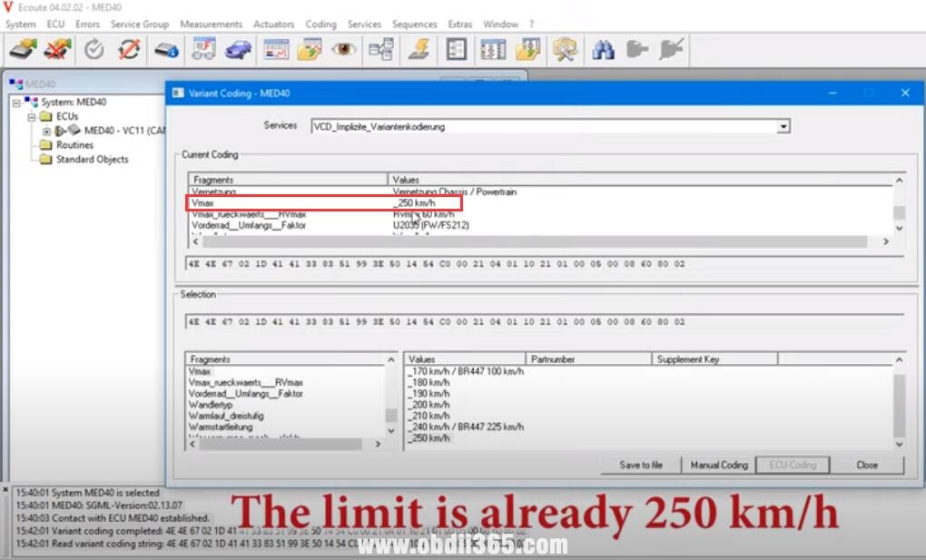This screenshot has height=560, width=926.
Task: Click the grey checkmark circle toolbar icon
Action: click(94, 50)
